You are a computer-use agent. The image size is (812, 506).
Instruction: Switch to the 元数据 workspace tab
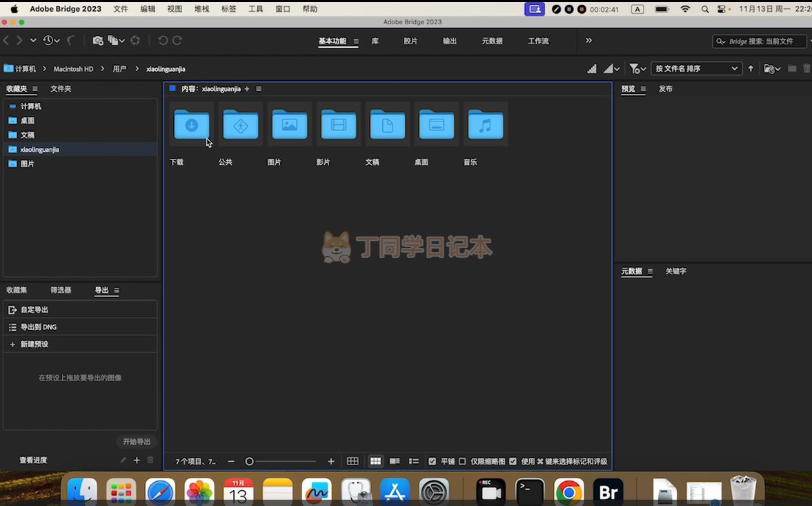[x=492, y=41]
